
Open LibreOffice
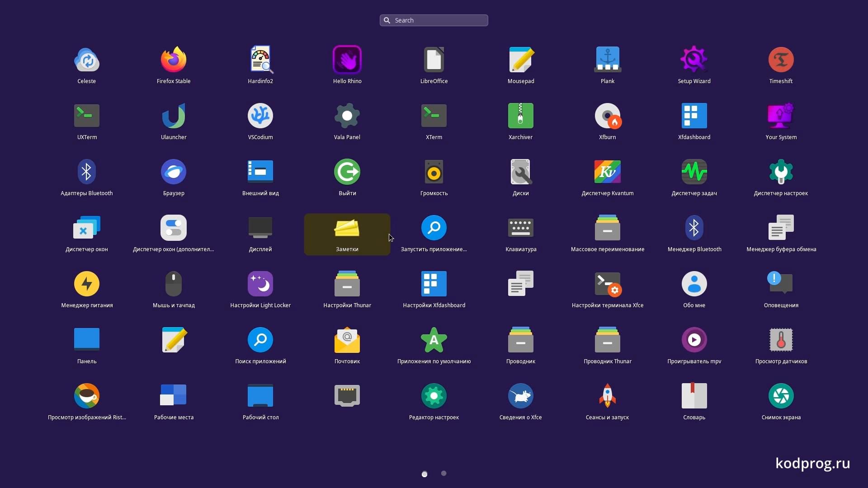coord(434,60)
